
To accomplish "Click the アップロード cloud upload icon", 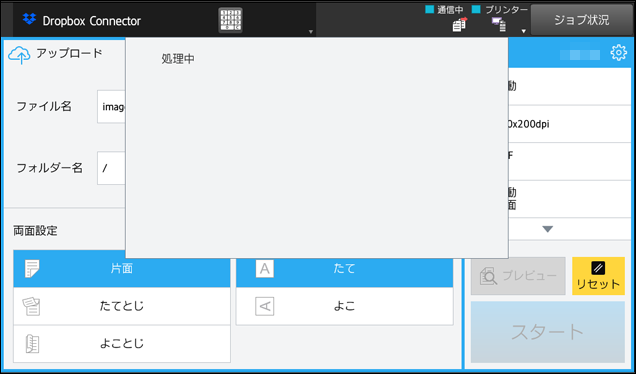I will click(x=19, y=55).
